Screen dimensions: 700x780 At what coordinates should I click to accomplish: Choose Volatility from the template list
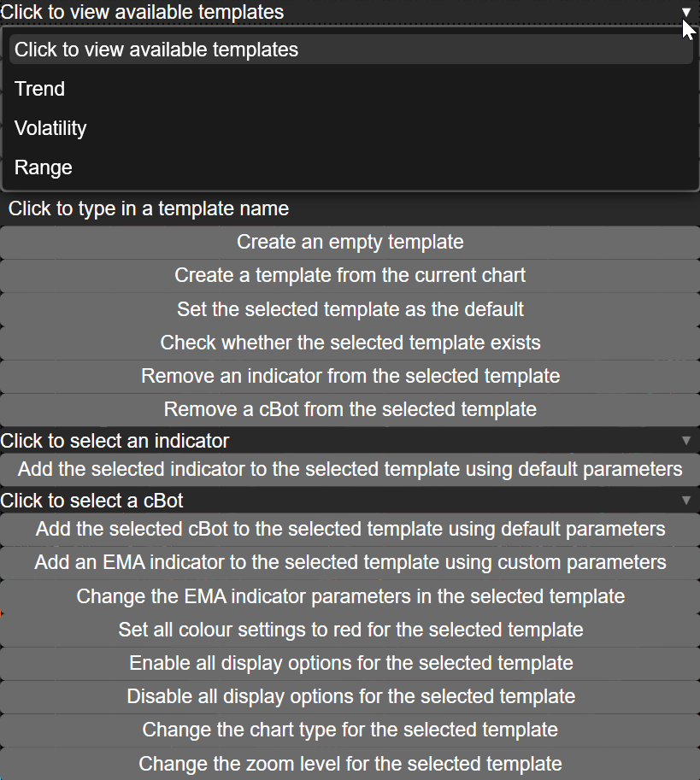[50, 128]
